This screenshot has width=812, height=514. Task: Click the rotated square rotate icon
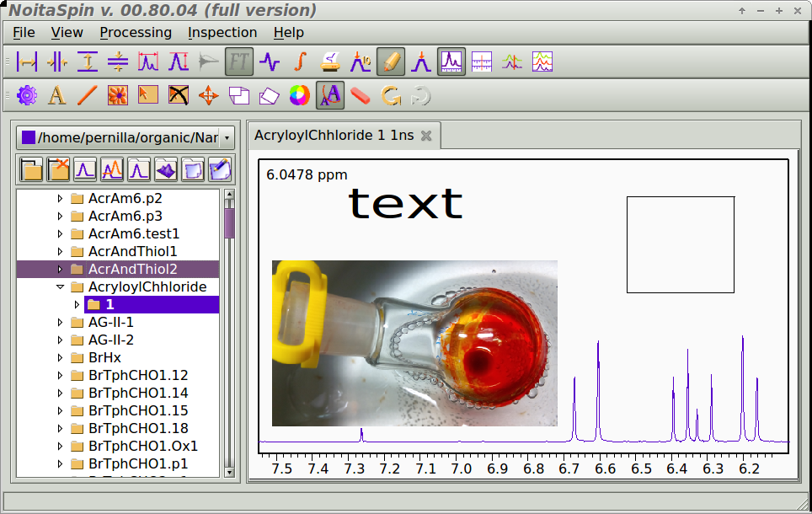pos(270,96)
